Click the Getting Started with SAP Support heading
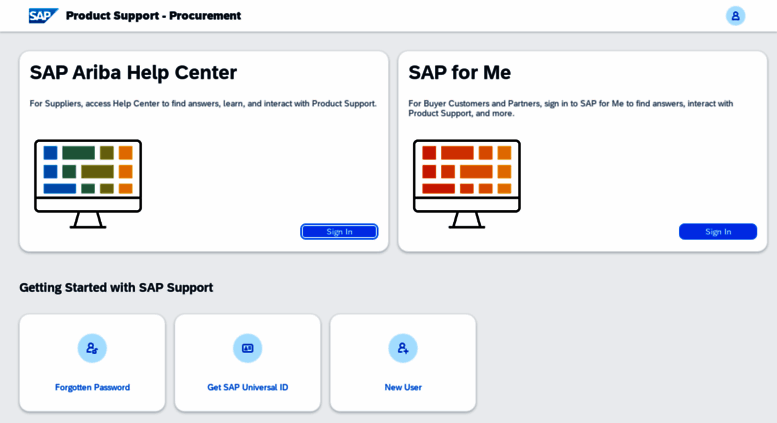 (x=116, y=287)
